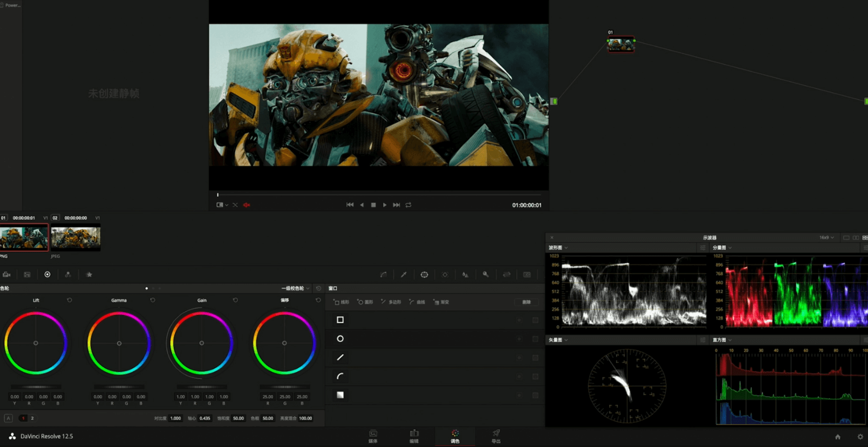Open the Key palette
This screenshot has height=447, width=868.
[485, 275]
